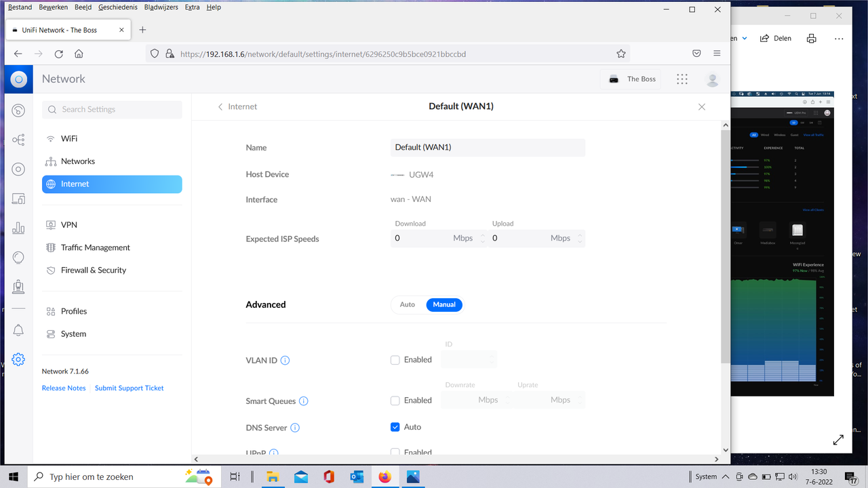Open more options in Photos window

(840, 39)
